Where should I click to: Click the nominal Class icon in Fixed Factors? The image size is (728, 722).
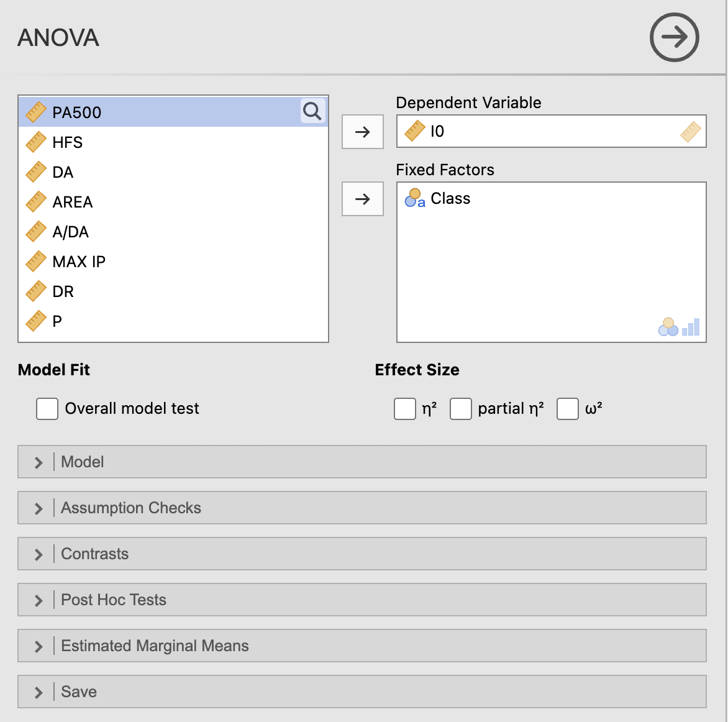[414, 198]
